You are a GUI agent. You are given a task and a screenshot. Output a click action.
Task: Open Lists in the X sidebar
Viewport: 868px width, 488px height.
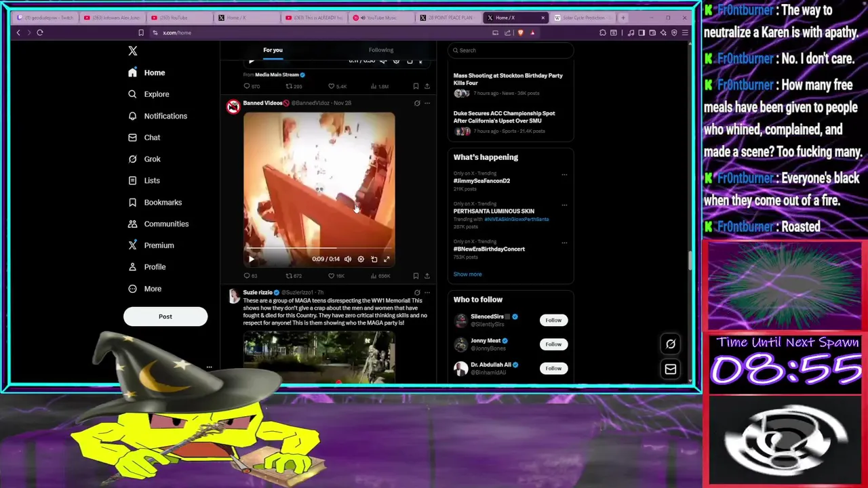point(144,181)
